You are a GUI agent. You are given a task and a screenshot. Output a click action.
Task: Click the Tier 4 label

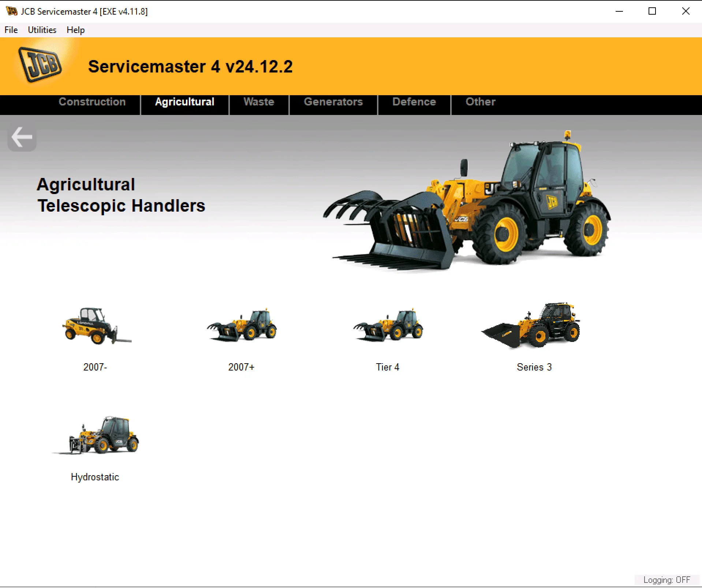click(388, 367)
